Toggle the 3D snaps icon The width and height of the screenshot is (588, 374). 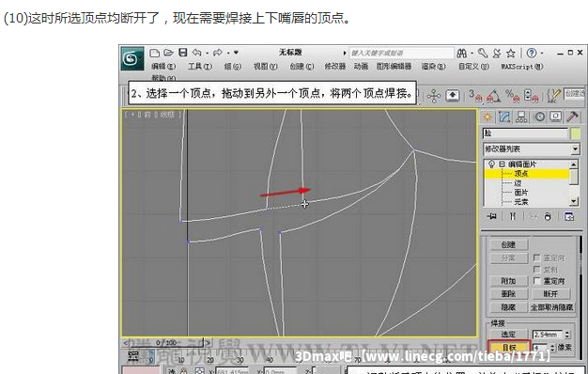[x=475, y=96]
